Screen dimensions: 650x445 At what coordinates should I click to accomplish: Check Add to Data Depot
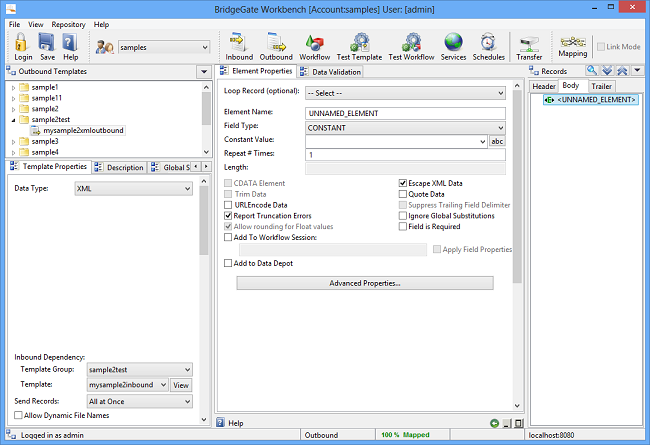pos(228,263)
